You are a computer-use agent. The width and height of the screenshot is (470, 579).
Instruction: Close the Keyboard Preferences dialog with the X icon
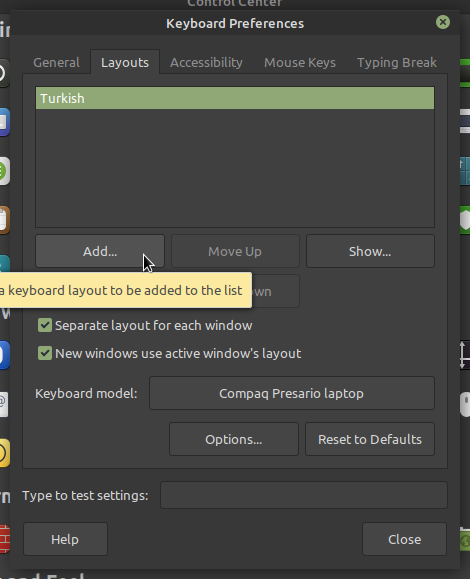click(443, 22)
